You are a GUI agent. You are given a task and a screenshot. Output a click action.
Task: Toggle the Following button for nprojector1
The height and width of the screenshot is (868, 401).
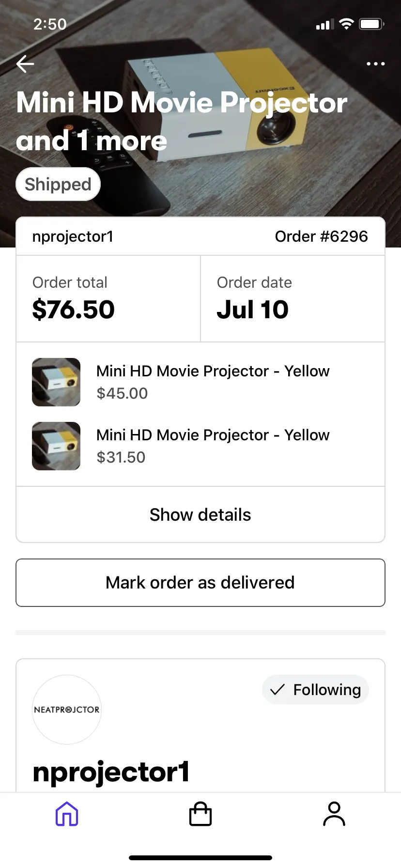point(315,689)
